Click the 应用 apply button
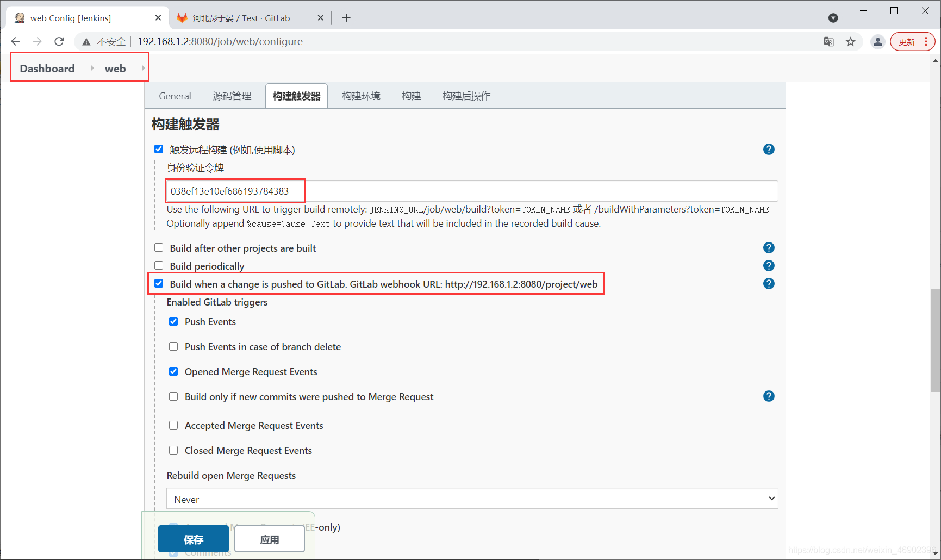The image size is (941, 560). click(270, 539)
